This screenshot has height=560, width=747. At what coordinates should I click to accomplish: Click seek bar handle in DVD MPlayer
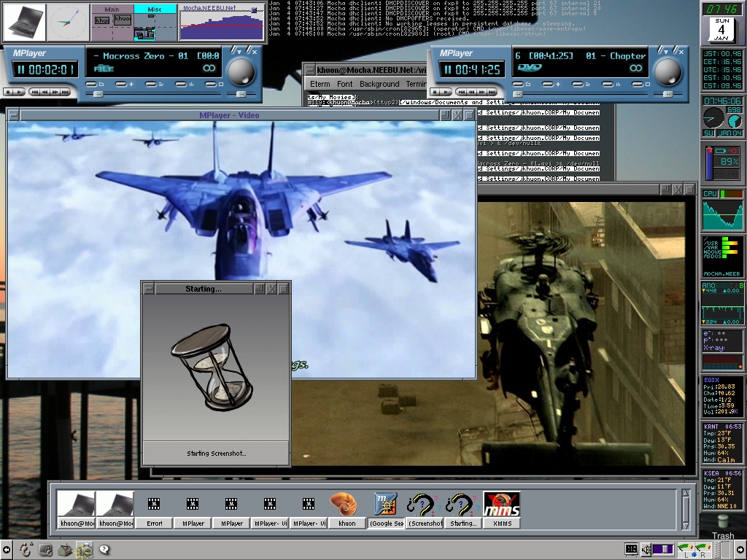click(x=518, y=94)
